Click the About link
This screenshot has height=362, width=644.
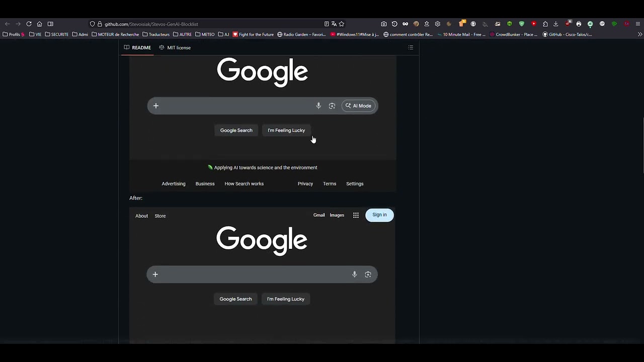pyautogui.click(x=141, y=216)
